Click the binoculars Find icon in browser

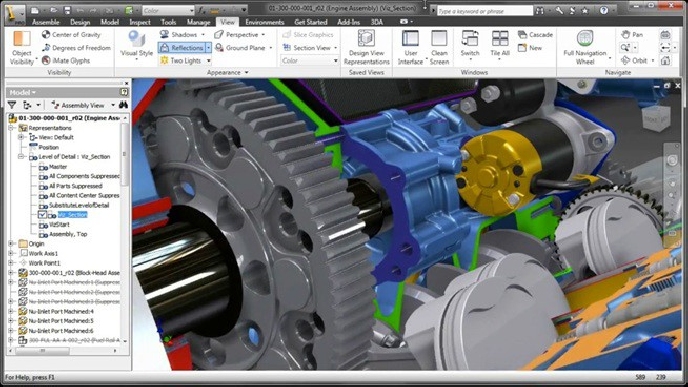[123, 105]
